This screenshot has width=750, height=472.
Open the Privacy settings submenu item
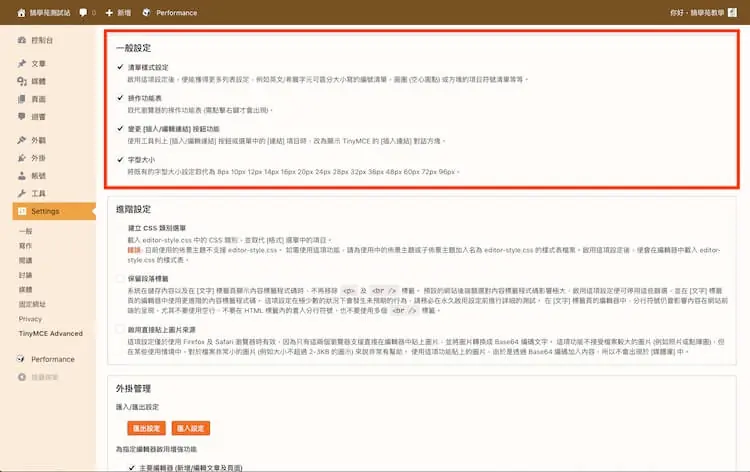(x=30, y=319)
